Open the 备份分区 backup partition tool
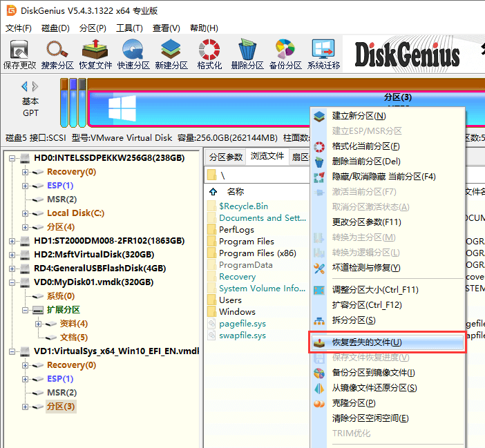The width and height of the screenshot is (485, 448). point(285,55)
